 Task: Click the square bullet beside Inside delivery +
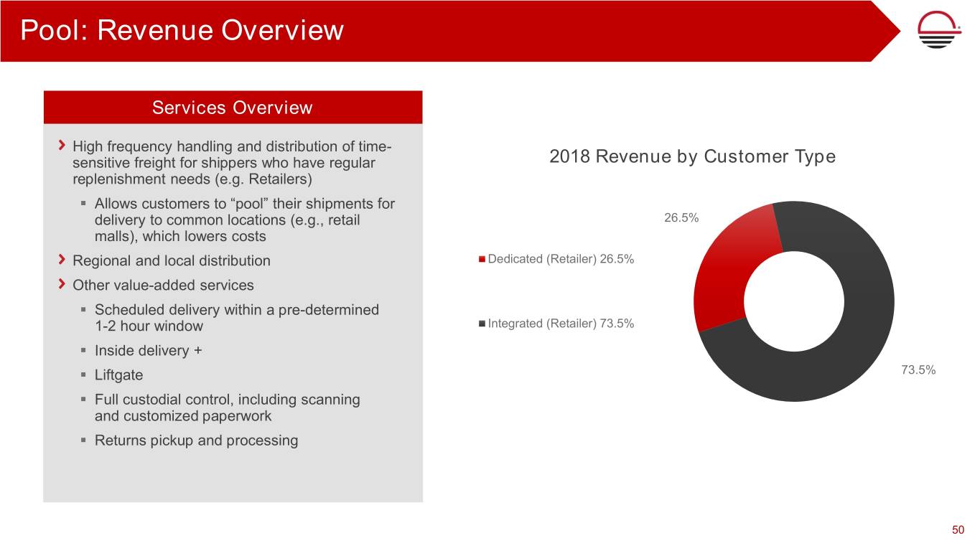pos(84,351)
